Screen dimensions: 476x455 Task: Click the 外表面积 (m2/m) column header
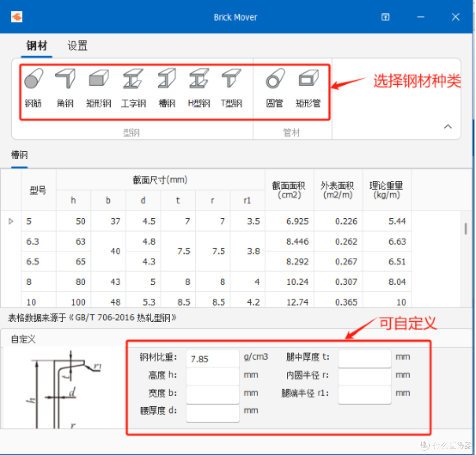[338, 190]
